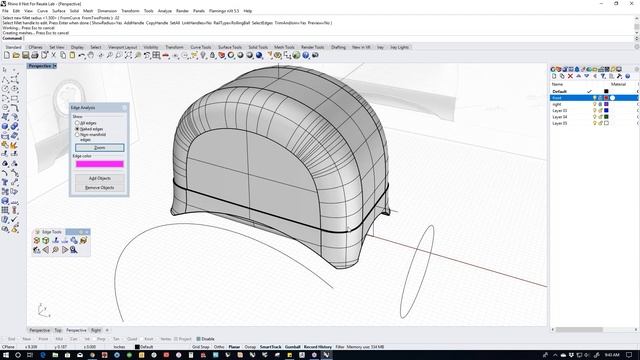Image resolution: width=640 pixels, height=360 pixels.
Task: Click the blue color swatch of Layer 03
Action: coord(606,110)
